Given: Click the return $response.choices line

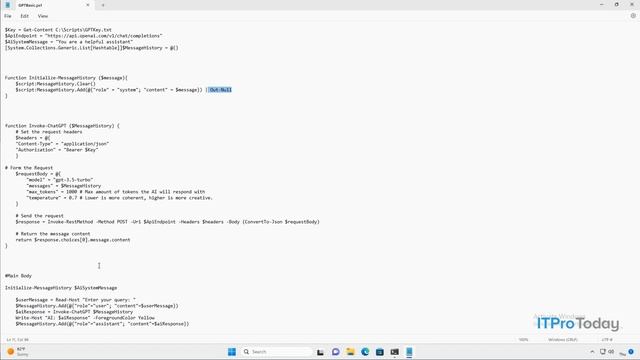Looking at the screenshot, I should click(x=73, y=240).
